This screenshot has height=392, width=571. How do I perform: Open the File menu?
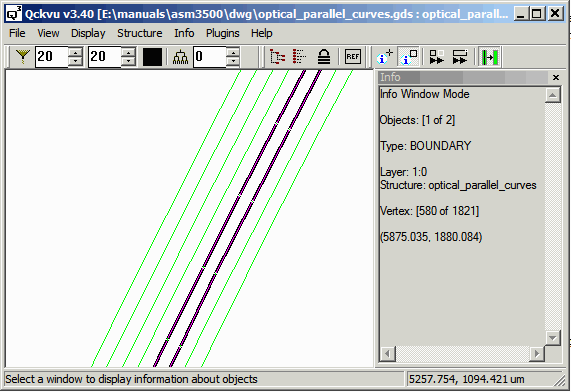click(x=17, y=33)
